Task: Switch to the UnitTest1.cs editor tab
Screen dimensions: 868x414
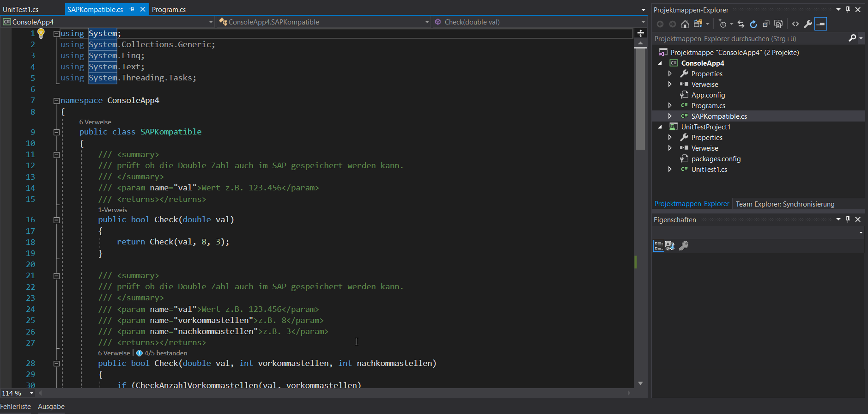Action: [21, 9]
